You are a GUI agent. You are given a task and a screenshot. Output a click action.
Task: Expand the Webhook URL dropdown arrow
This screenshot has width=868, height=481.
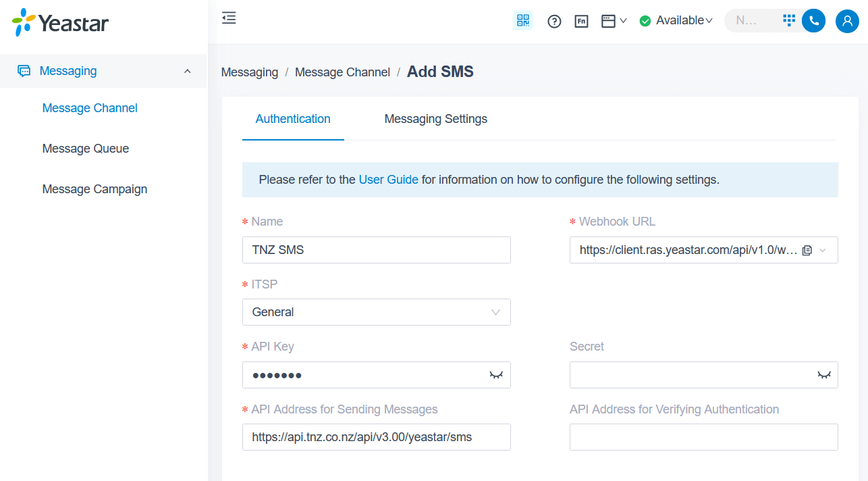pos(823,250)
